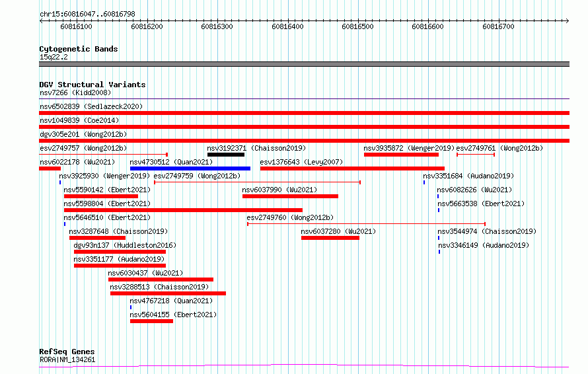
Task: Select the short red nsv6022178 (Wu2021) bar
Action: tap(50, 168)
